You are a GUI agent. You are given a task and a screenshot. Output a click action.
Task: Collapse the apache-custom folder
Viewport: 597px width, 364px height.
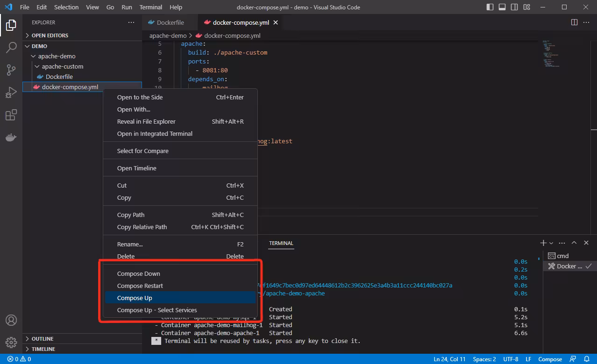pos(82,66)
